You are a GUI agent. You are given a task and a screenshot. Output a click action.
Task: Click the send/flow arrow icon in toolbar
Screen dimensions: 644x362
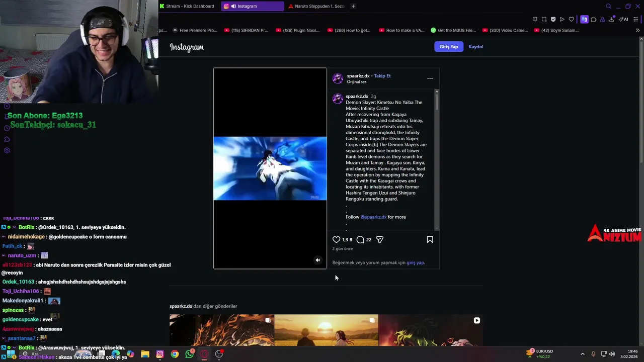[562, 19]
